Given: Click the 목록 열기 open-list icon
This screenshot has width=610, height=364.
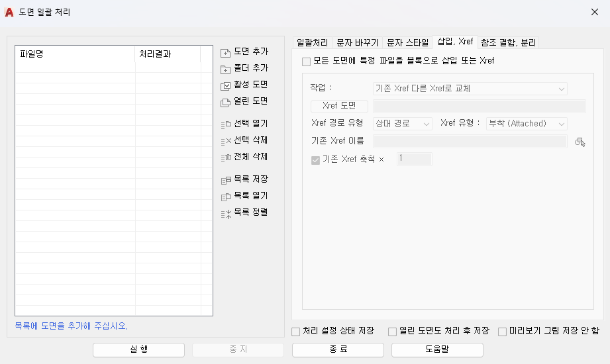Looking at the screenshot, I should tap(226, 197).
